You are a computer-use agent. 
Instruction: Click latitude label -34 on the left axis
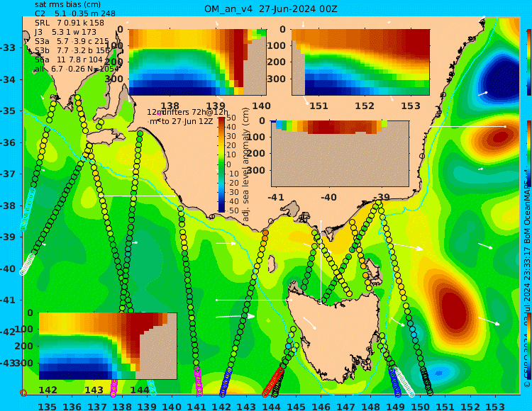tap(8, 79)
